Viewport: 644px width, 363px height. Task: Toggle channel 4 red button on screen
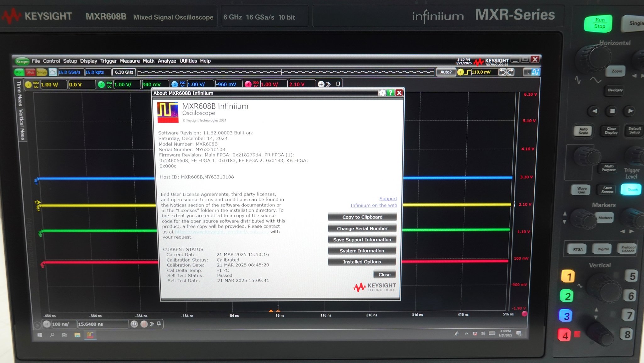click(248, 84)
